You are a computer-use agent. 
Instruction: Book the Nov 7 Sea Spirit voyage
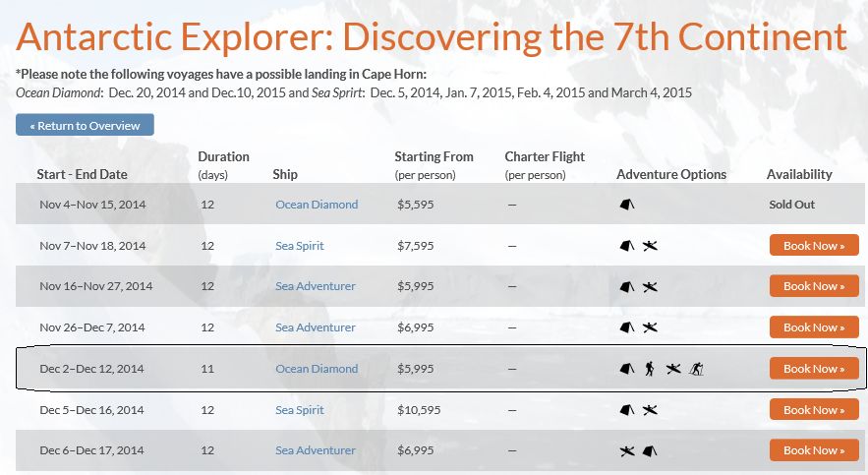click(814, 246)
